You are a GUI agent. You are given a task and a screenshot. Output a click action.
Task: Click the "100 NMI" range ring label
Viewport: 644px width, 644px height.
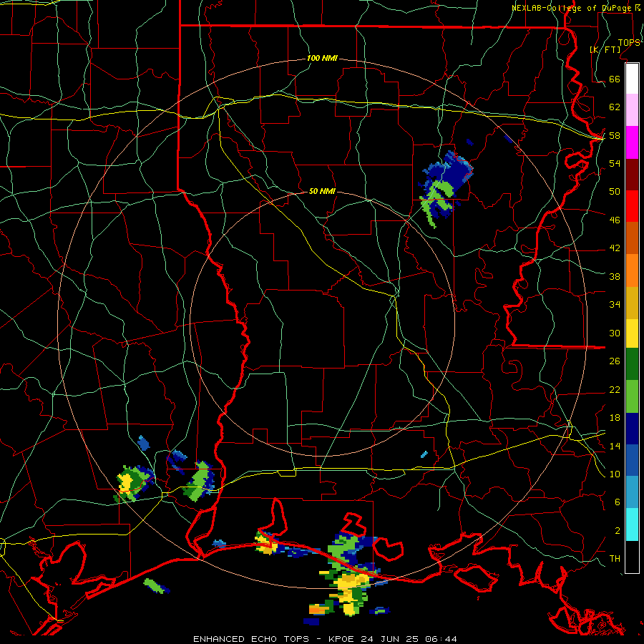pos(322,59)
